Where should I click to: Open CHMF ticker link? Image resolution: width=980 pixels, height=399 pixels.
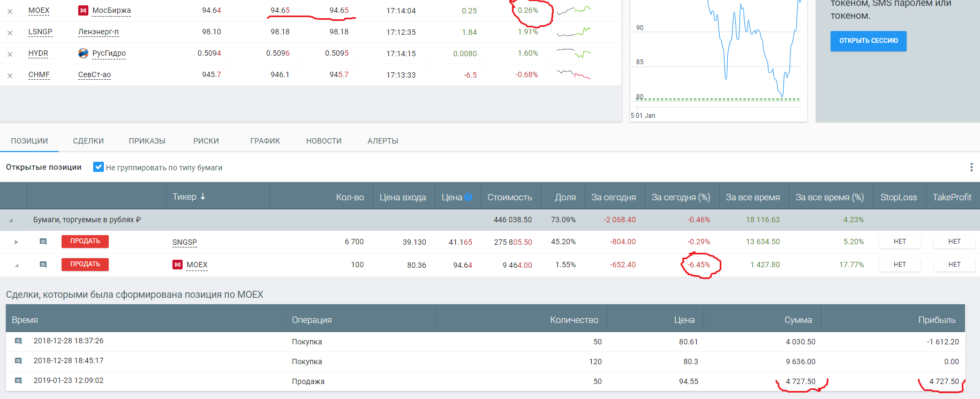[x=39, y=74]
